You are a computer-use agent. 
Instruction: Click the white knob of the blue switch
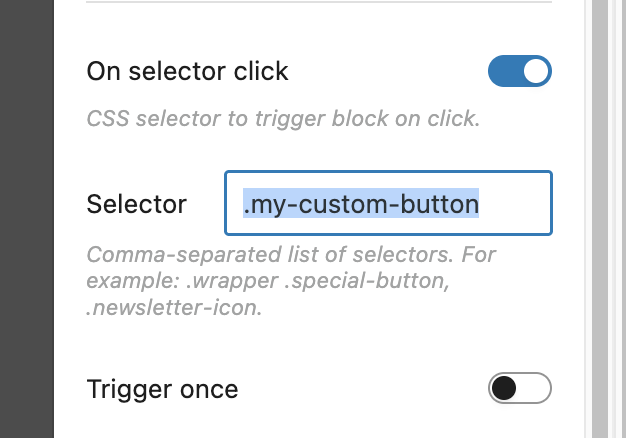536,72
